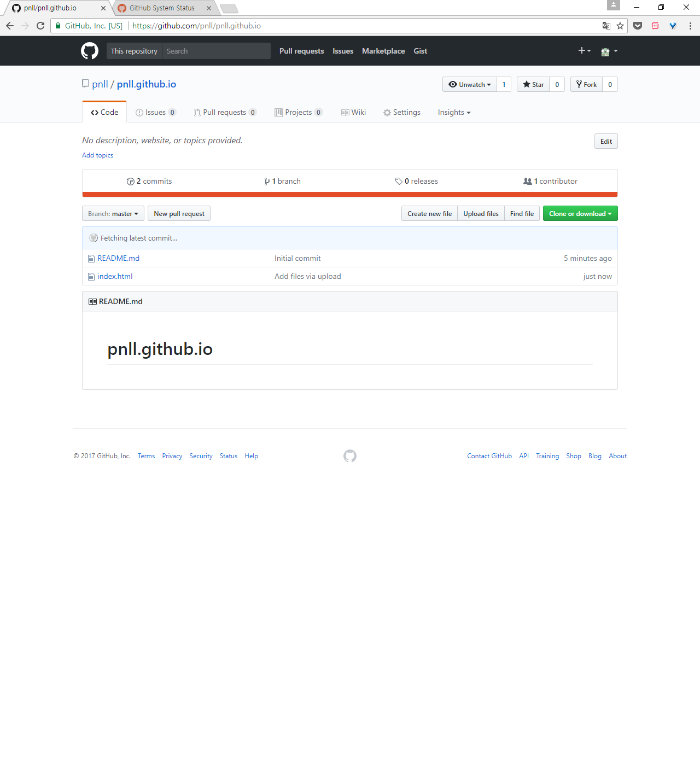Open the repository Settings tab
The width and height of the screenshot is (700, 771).
click(402, 112)
